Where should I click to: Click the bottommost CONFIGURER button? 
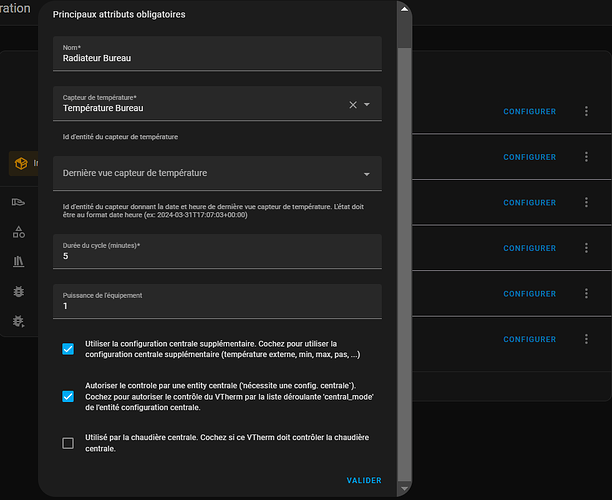pyautogui.click(x=529, y=339)
